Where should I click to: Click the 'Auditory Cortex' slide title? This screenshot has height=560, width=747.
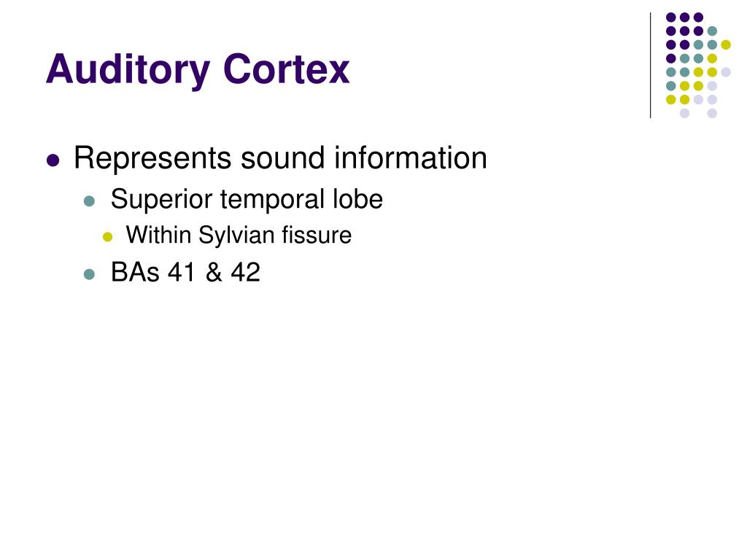pyautogui.click(x=198, y=71)
